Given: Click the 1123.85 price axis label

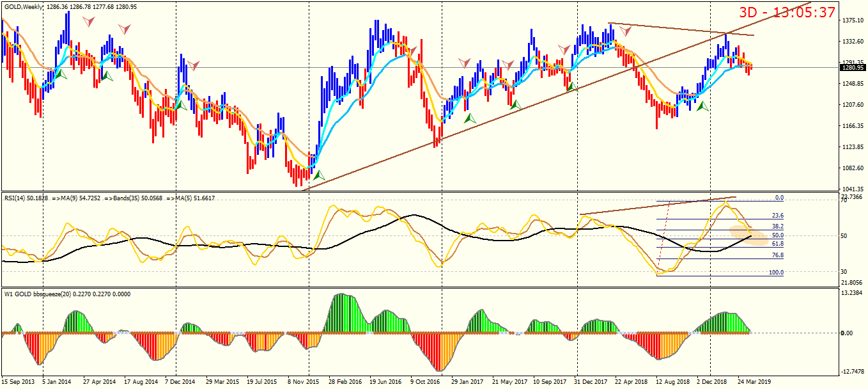Looking at the screenshot, I should (x=853, y=147).
